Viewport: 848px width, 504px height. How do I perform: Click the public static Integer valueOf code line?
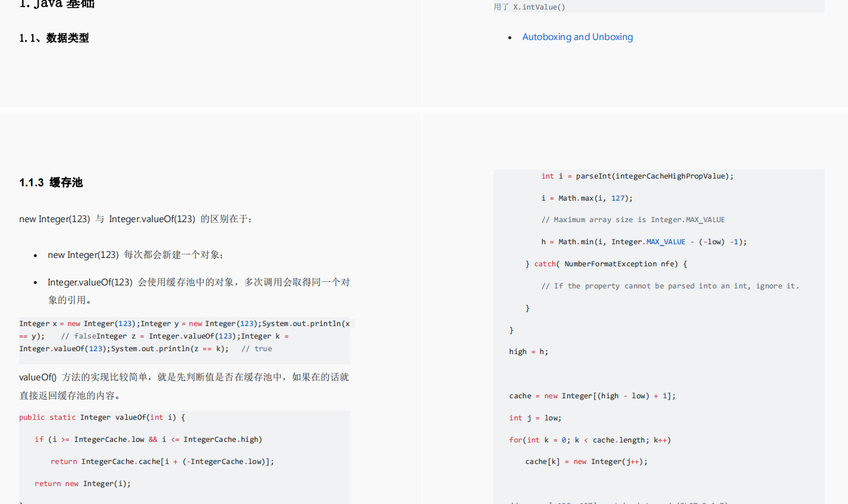pos(102,417)
